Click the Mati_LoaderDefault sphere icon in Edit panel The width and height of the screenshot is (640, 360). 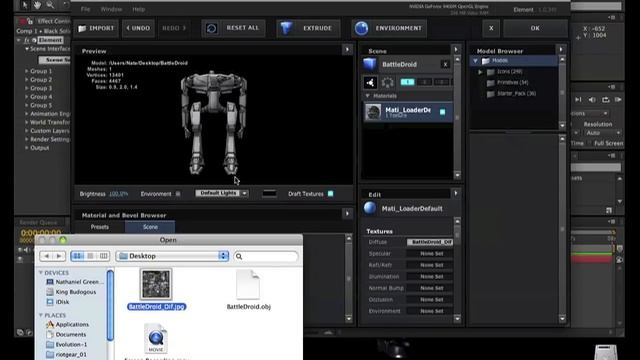[x=370, y=208]
